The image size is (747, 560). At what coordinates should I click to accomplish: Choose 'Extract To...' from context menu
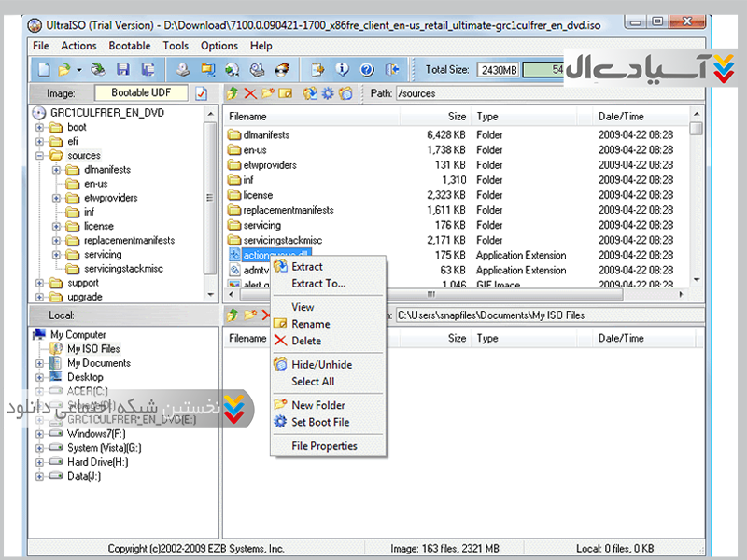(317, 284)
